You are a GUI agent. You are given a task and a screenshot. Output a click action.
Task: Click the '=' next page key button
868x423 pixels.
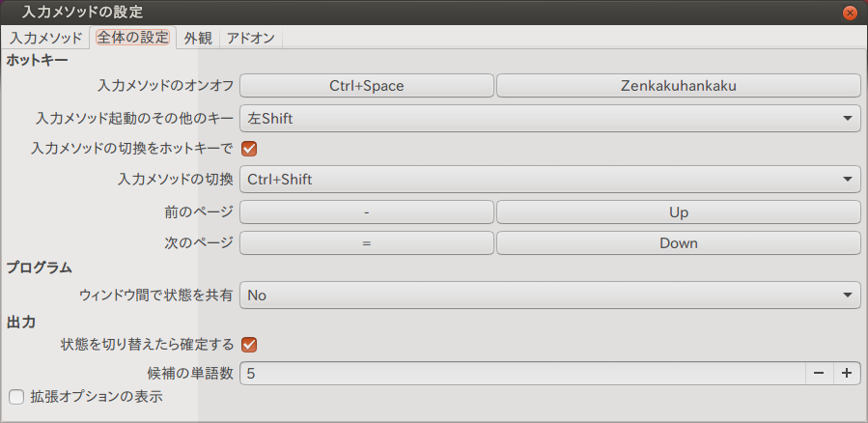(367, 243)
